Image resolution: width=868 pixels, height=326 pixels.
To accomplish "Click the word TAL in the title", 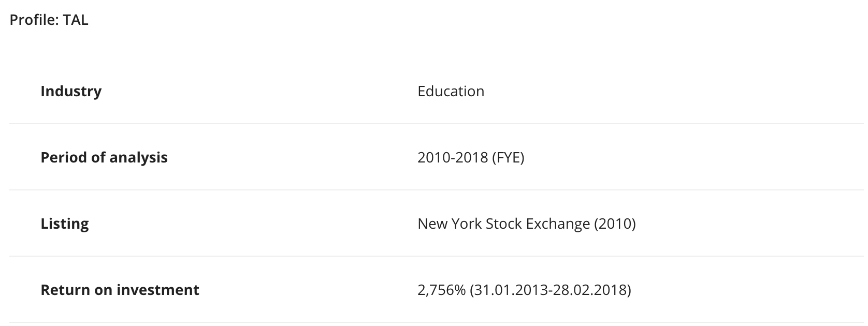I will click(x=76, y=20).
